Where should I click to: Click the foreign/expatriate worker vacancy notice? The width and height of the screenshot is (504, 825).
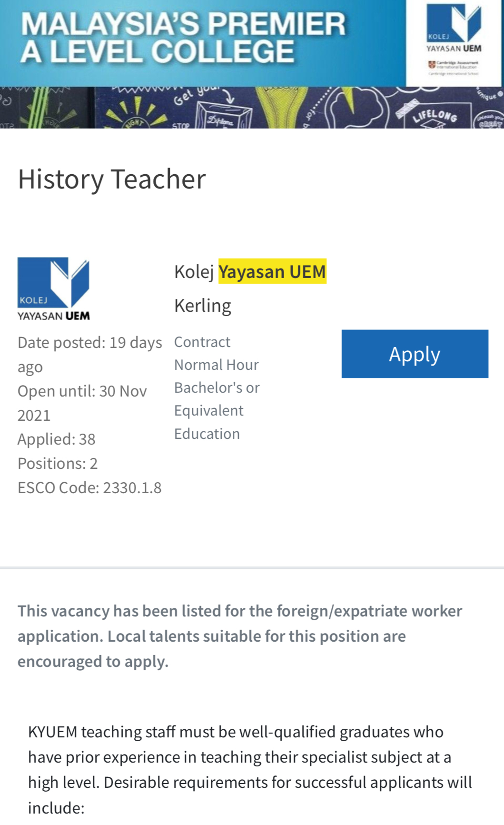pos(240,636)
